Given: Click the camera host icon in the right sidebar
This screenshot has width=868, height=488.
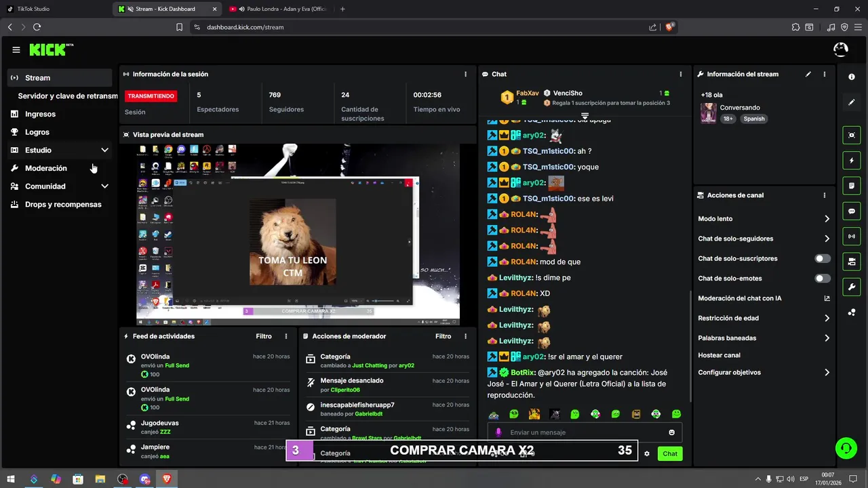Looking at the screenshot, I should [852, 262].
